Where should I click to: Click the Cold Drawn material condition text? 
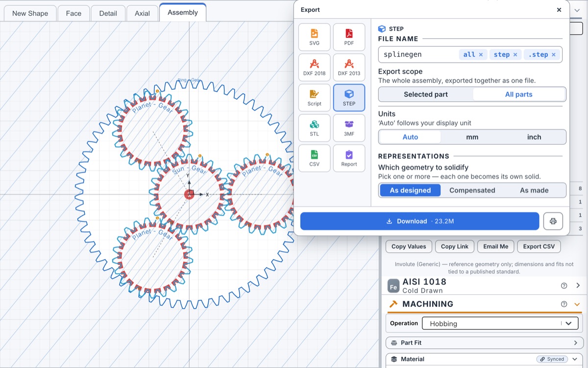point(422,290)
